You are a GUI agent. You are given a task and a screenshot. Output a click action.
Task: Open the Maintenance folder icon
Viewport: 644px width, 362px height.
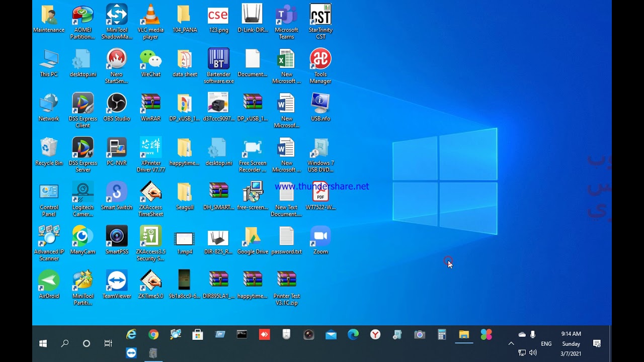(x=49, y=19)
